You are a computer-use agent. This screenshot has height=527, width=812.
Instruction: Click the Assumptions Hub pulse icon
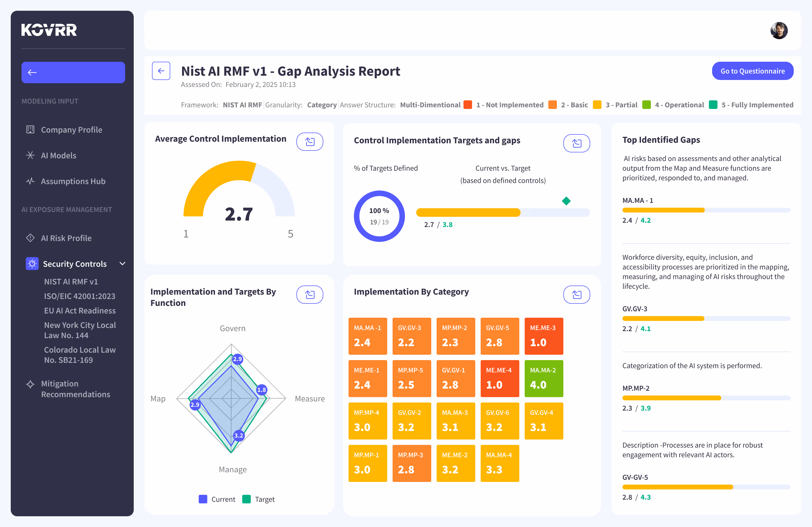point(30,181)
